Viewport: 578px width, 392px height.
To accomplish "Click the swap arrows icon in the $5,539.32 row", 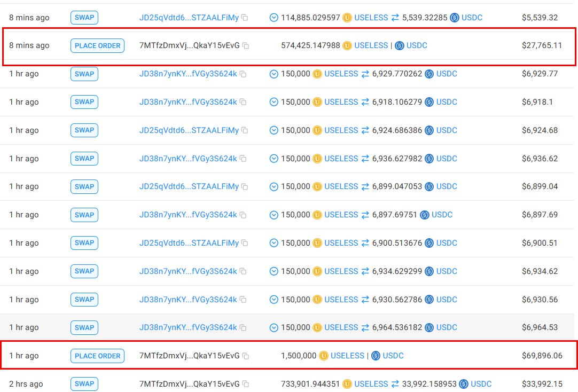I will pos(395,18).
